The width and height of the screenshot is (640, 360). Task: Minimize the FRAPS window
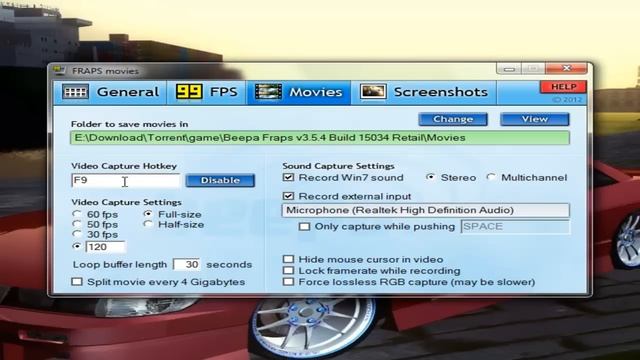[x=509, y=69]
